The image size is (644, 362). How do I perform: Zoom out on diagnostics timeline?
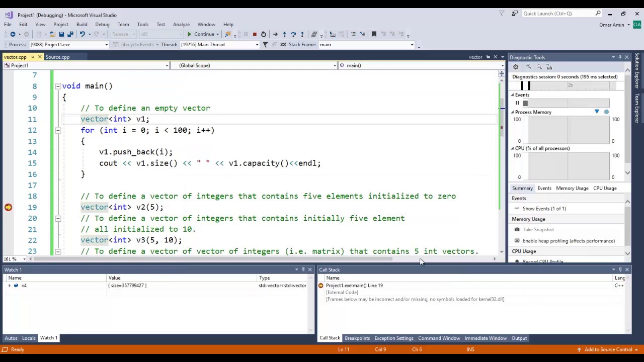point(539,67)
